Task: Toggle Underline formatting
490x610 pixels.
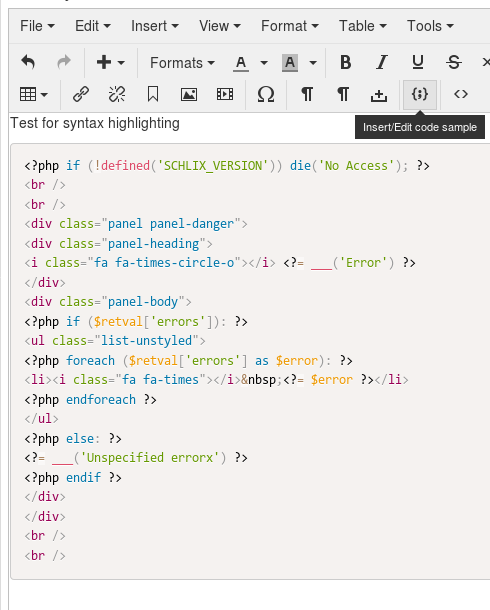Action: pos(418,62)
